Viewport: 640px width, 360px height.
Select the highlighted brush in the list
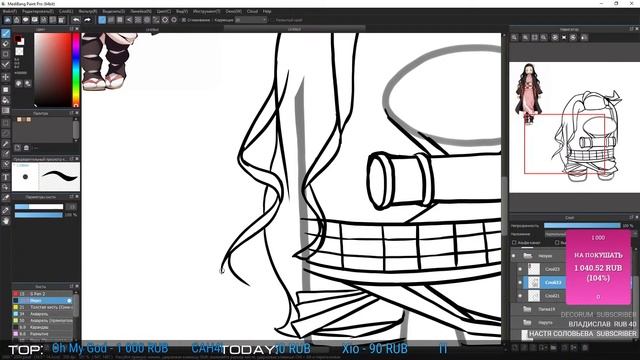(x=42, y=300)
